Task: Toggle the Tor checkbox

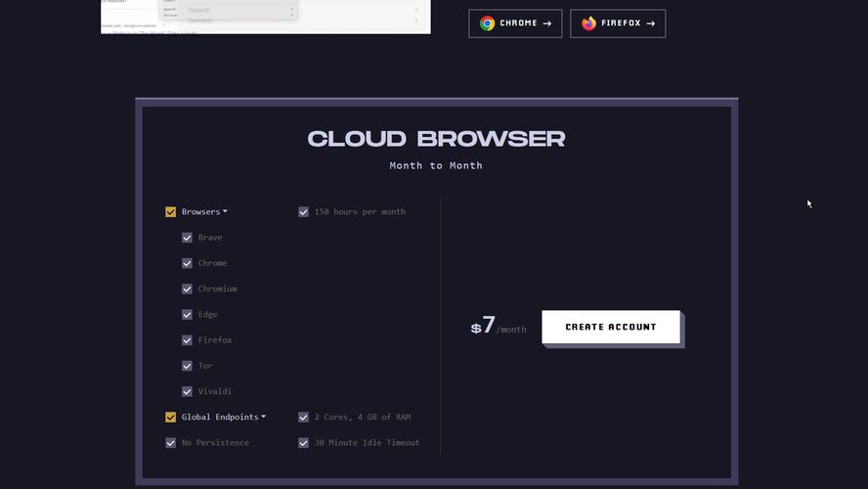Action: pyautogui.click(x=187, y=366)
